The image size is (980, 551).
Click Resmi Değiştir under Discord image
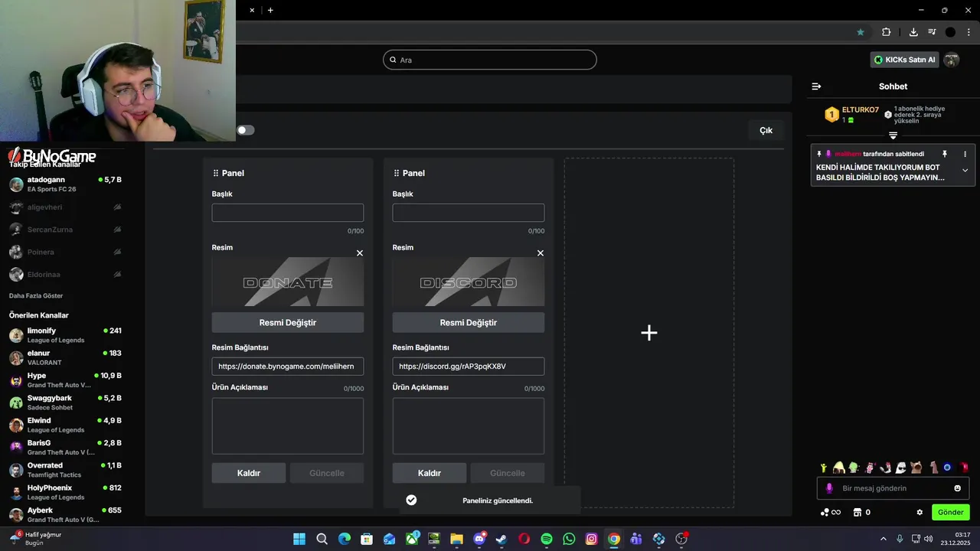469,322
